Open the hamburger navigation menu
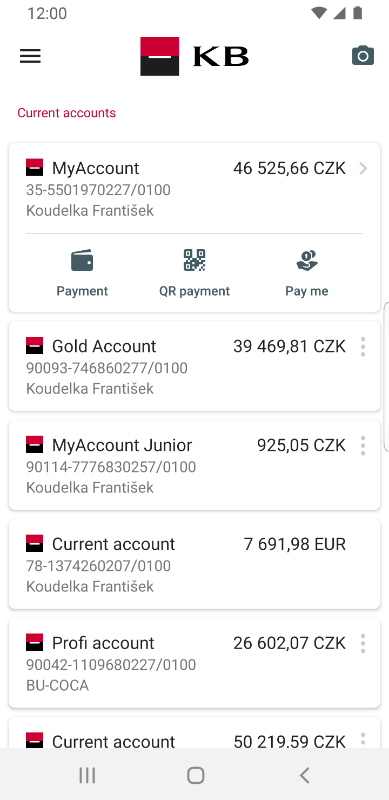 (x=30, y=56)
